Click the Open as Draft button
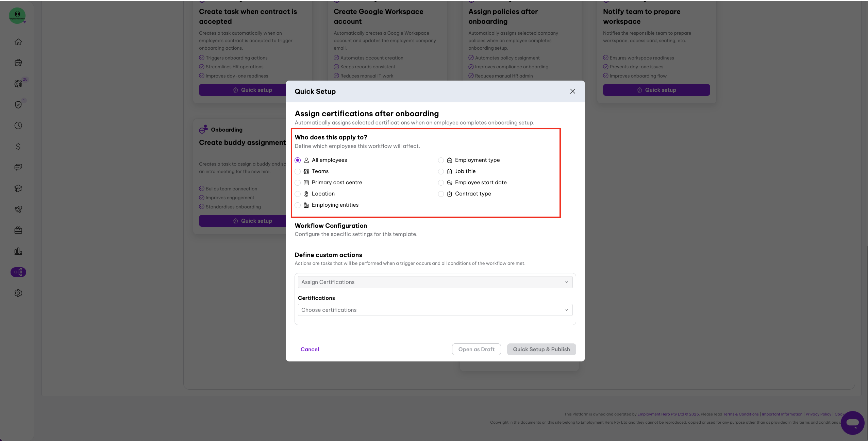This screenshot has width=868, height=441. 476,349
